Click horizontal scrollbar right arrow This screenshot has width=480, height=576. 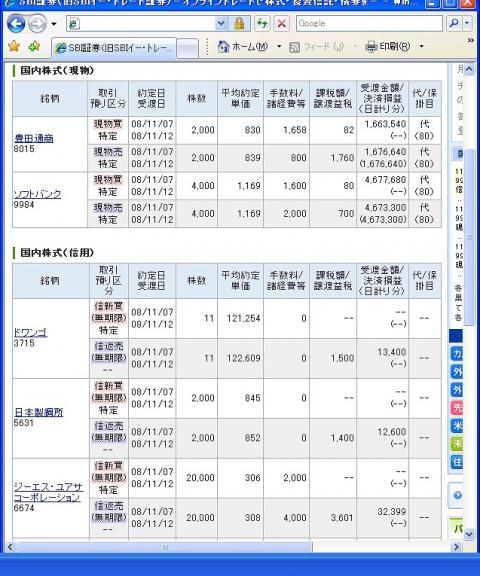[456, 547]
